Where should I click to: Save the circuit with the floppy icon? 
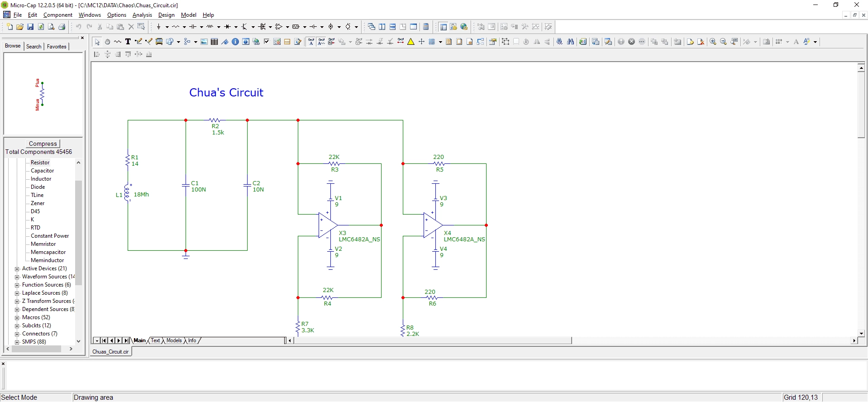click(x=30, y=27)
